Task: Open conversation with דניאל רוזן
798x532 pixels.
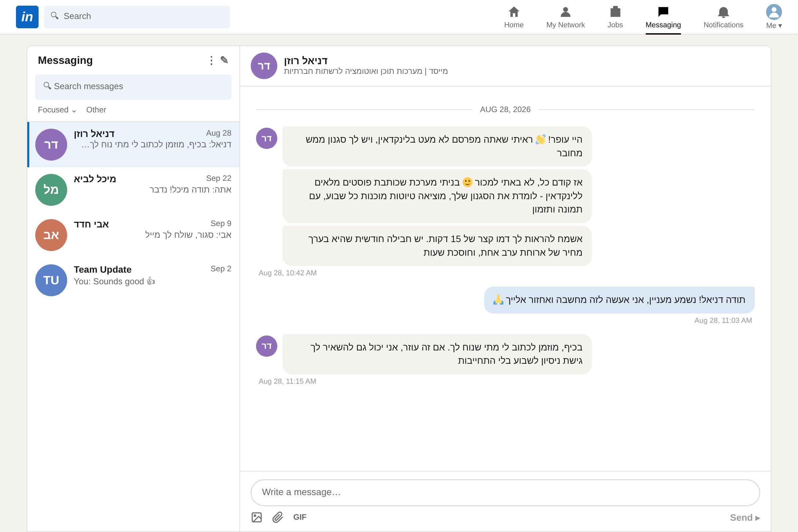Action: point(133,145)
